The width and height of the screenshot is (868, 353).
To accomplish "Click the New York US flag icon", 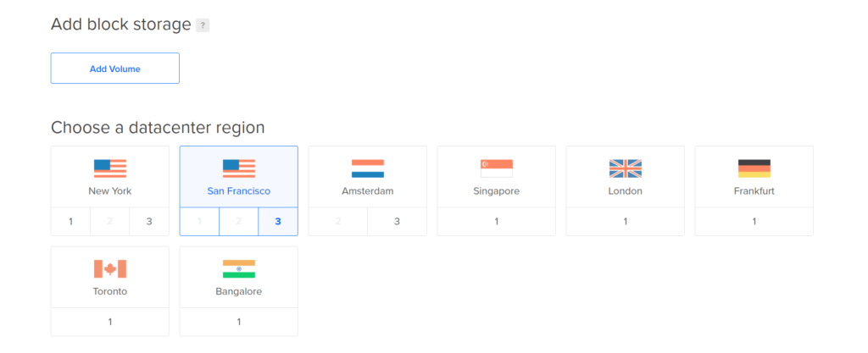I will click(x=110, y=168).
